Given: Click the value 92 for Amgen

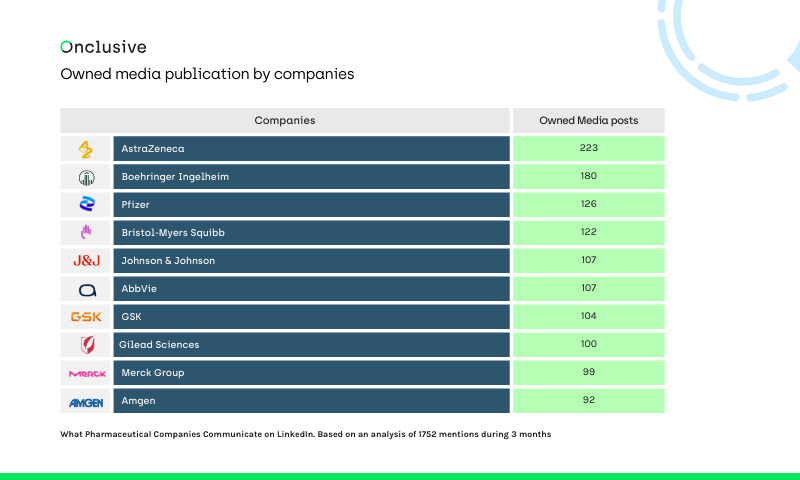Looking at the screenshot, I should (x=589, y=400).
